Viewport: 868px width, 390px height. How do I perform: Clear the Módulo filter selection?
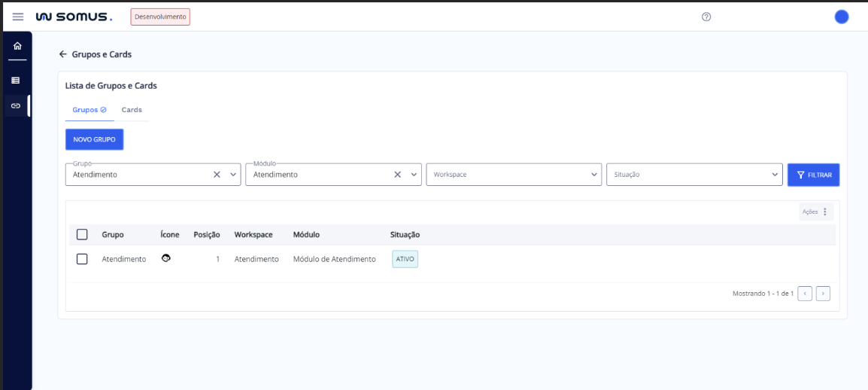(397, 175)
